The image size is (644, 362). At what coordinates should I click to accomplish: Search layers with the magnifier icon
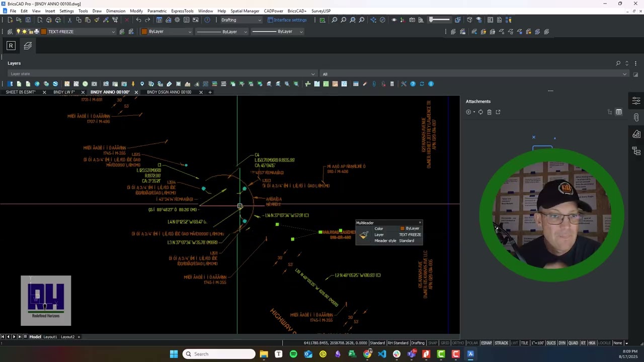click(x=618, y=63)
